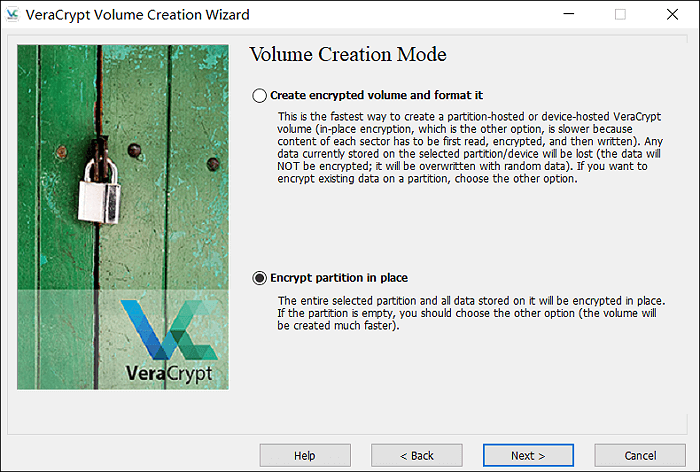Go back with the '< Back' button
The height and width of the screenshot is (472, 700).
417,456
